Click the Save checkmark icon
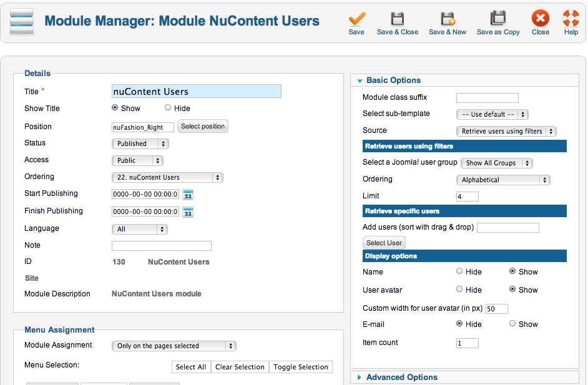Screen dimensions: 588x385 (x=356, y=18)
